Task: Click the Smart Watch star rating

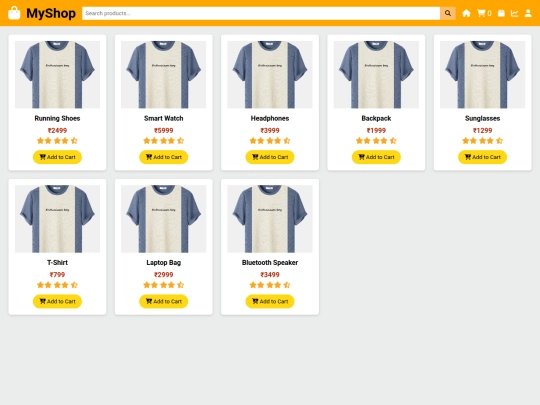Action: tap(164, 141)
